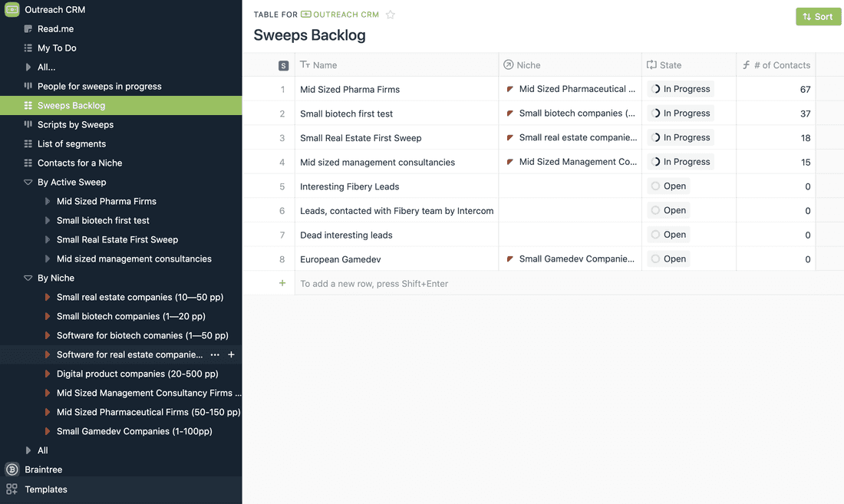
Task: Click the flag icon beside Mid Sized Pharmaceutical niche
Action: tap(511, 88)
